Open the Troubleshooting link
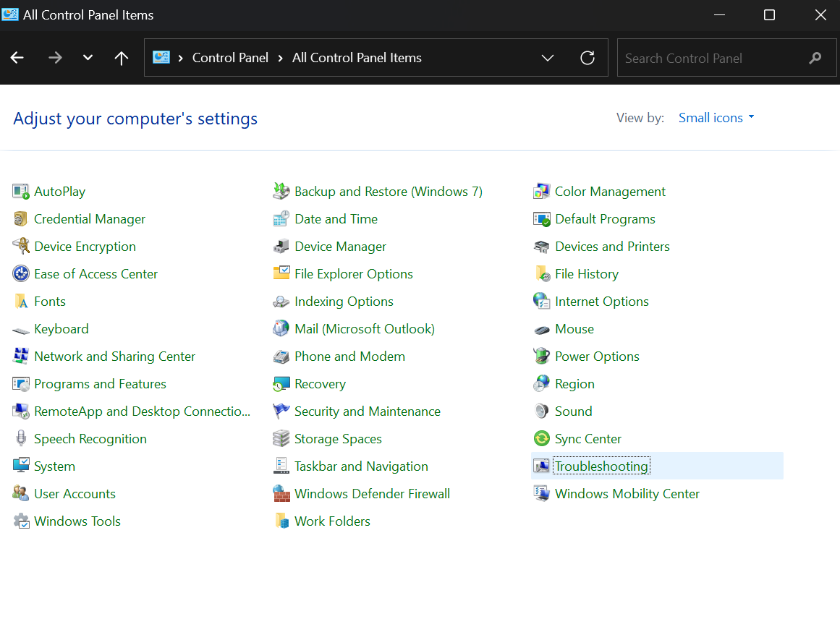Image resolution: width=840 pixels, height=640 pixels. pyautogui.click(x=601, y=466)
